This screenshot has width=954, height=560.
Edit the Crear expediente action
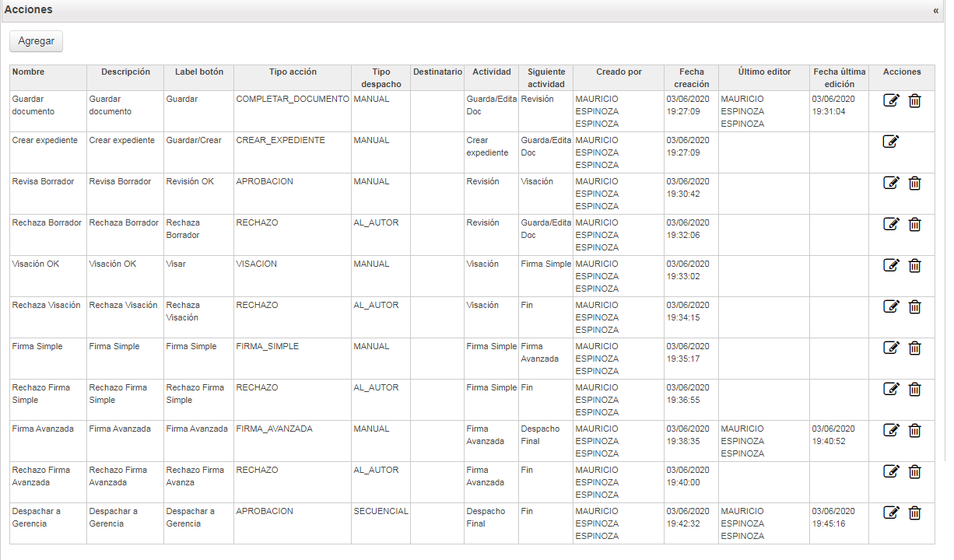892,142
